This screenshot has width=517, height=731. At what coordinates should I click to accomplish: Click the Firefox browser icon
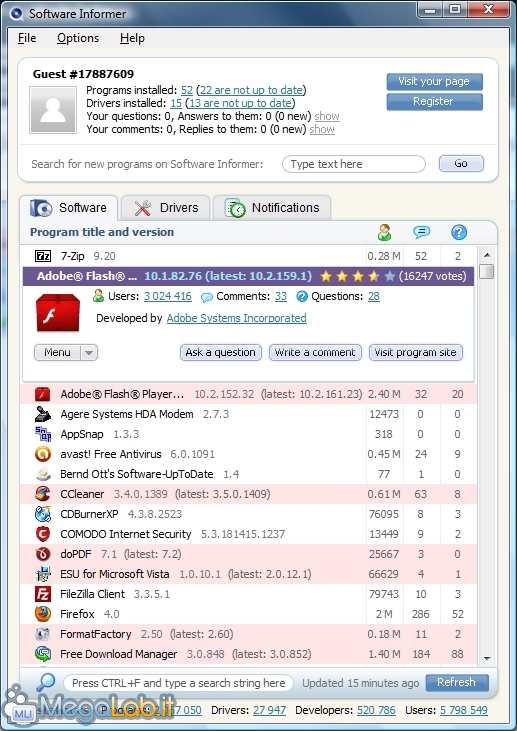click(43, 614)
